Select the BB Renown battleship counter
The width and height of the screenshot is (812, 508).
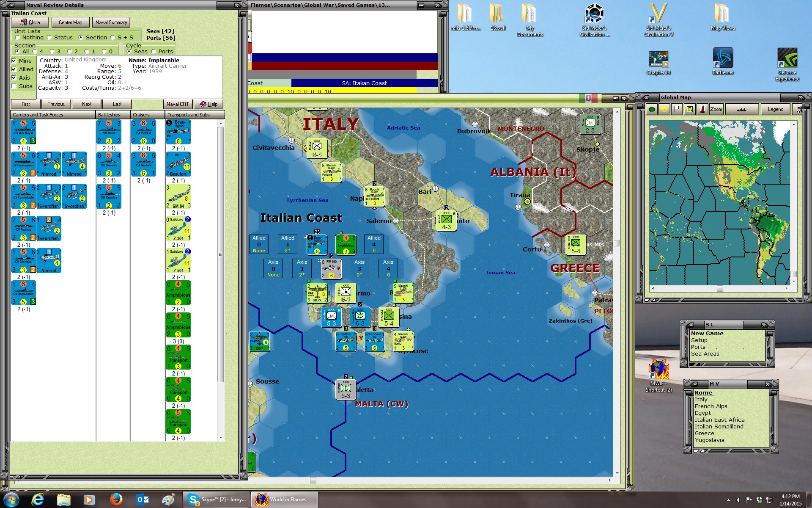[x=109, y=164]
